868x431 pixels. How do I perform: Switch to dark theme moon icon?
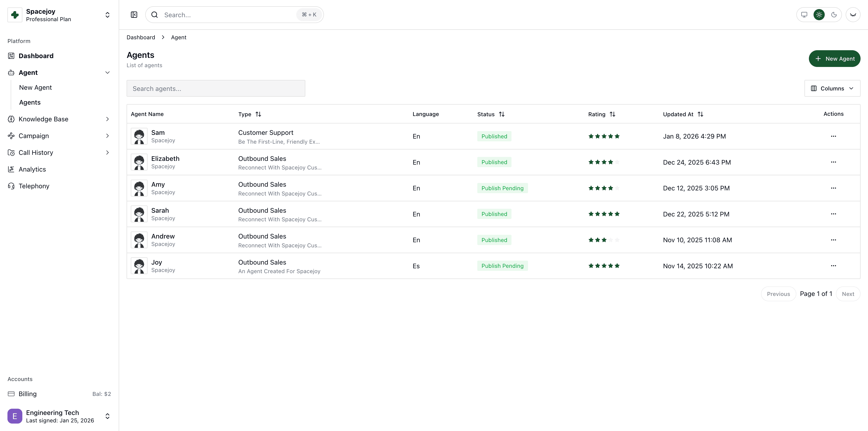click(x=834, y=15)
